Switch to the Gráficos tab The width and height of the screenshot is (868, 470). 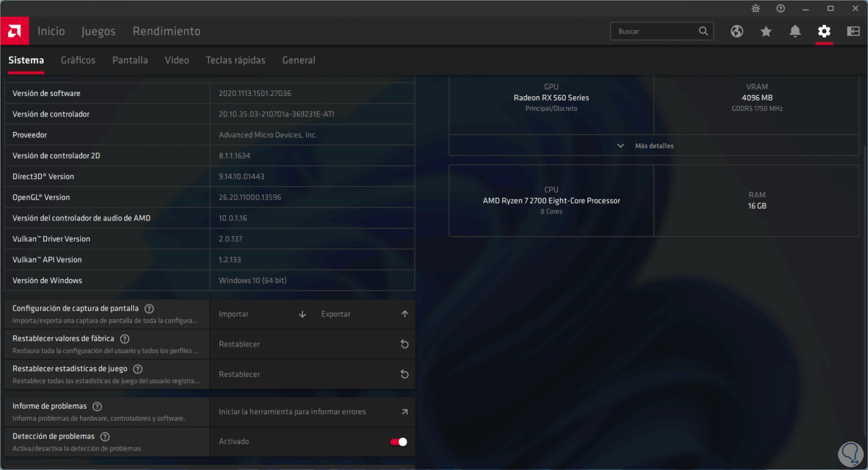[x=78, y=60]
